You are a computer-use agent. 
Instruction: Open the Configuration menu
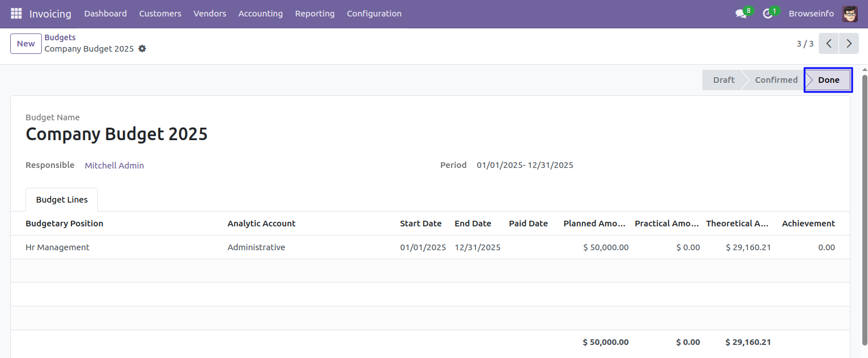(x=374, y=14)
